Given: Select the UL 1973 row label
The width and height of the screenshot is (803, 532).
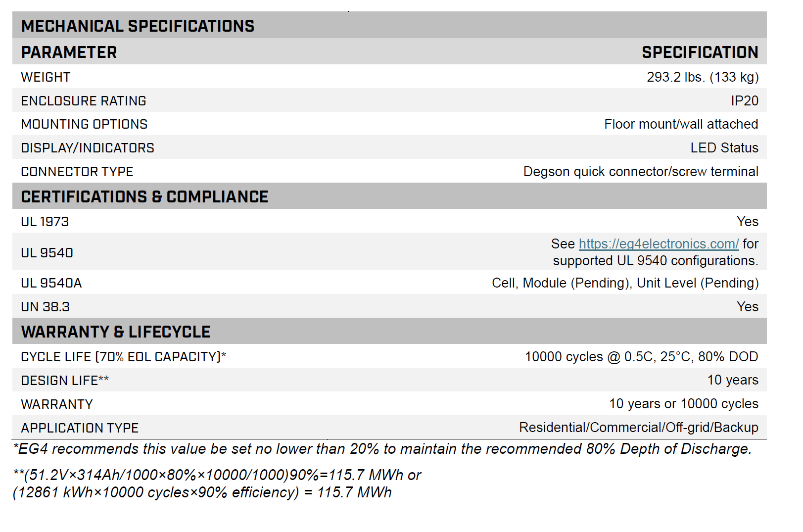Looking at the screenshot, I should click(x=45, y=222).
